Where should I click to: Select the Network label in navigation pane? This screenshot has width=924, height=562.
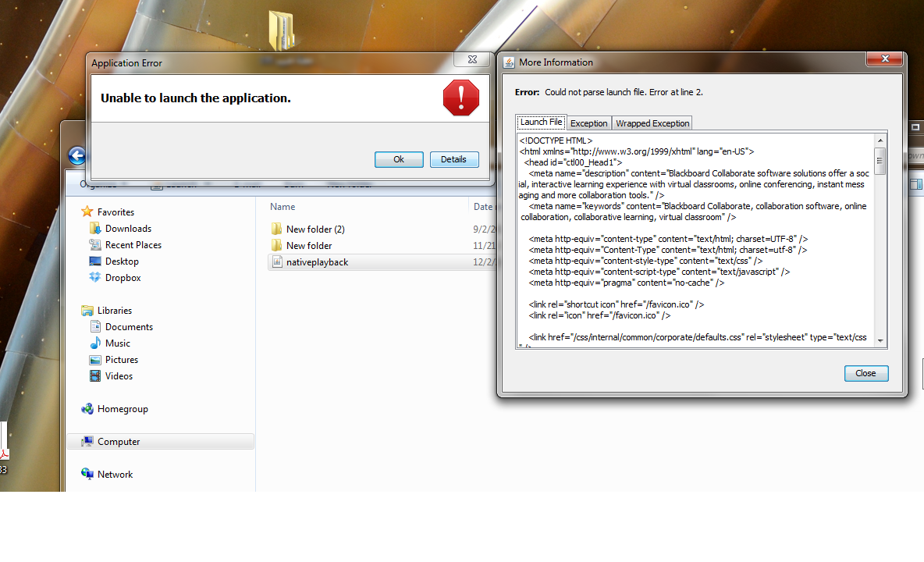115,475
